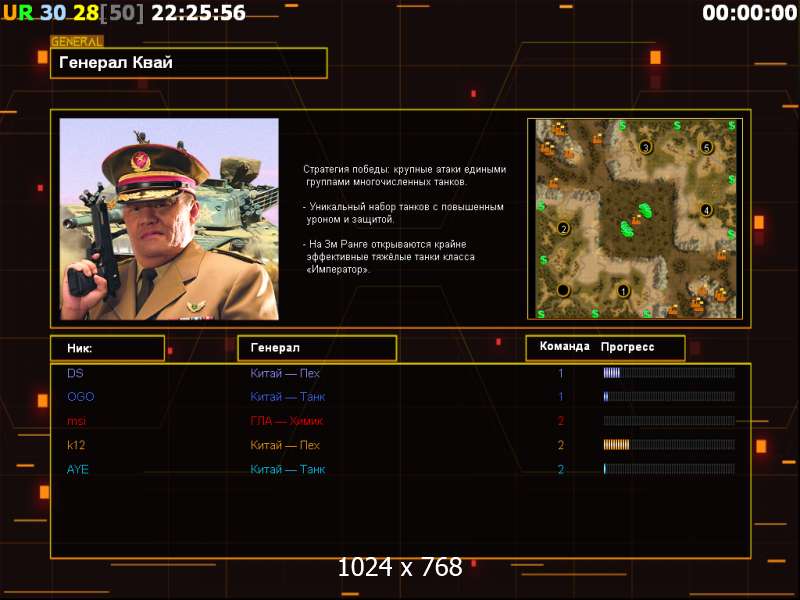Click the 'На 3м Ранге' bullet text
Viewport: 800px width, 600px height.
click(389, 257)
